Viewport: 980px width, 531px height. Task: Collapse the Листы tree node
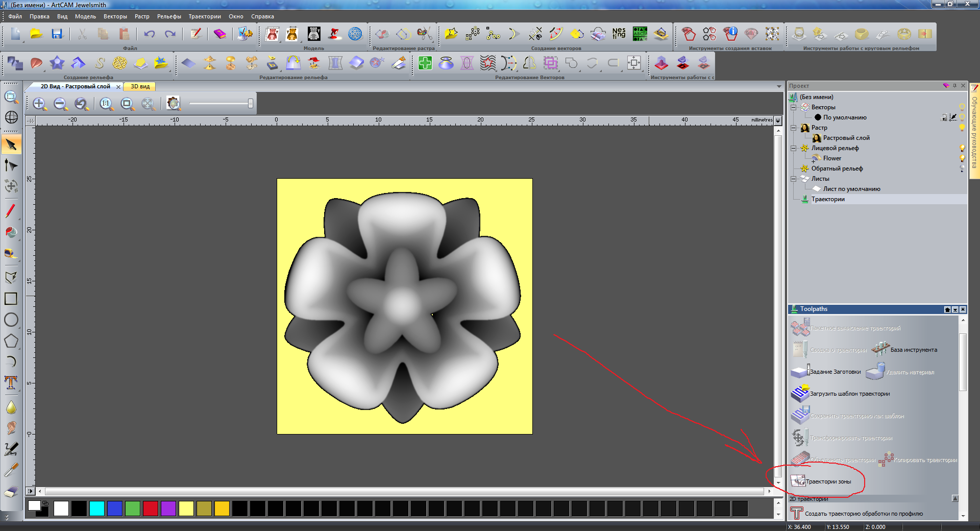(x=794, y=179)
